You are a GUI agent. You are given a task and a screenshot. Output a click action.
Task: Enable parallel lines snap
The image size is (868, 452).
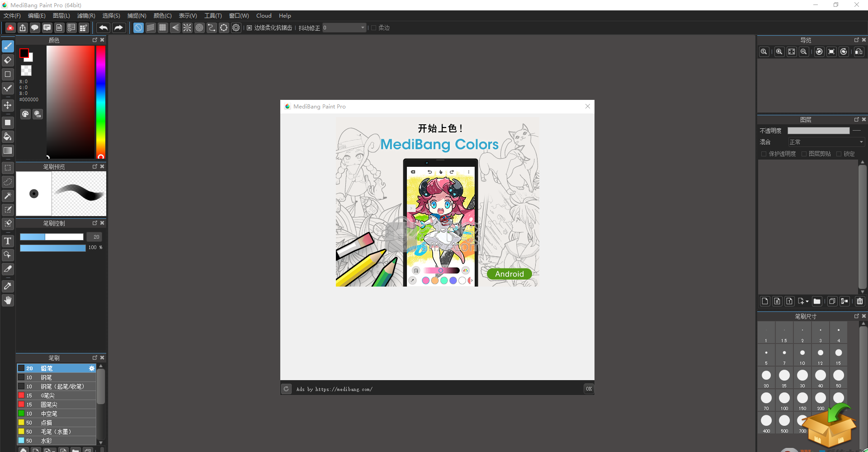(151, 28)
